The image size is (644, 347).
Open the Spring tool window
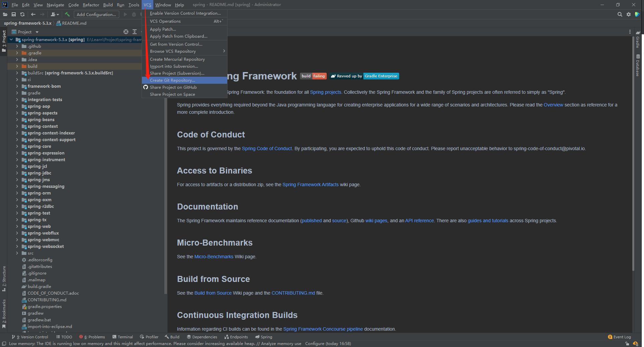(264, 337)
